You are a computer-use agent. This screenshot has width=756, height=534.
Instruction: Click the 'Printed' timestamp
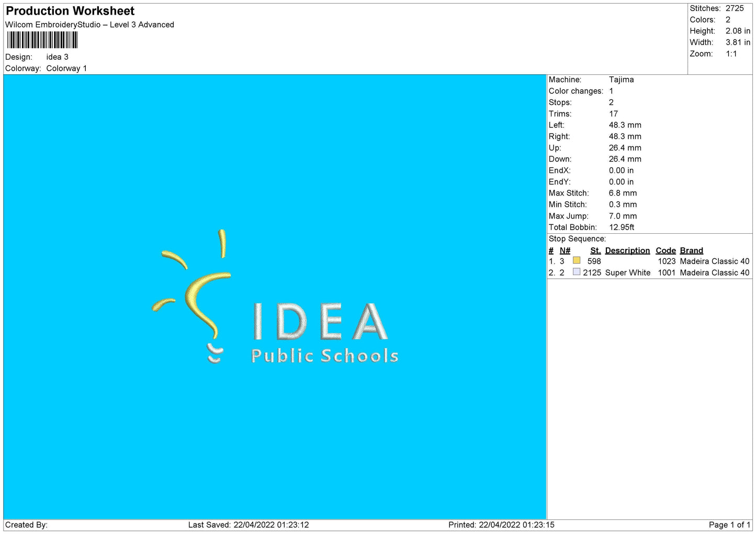point(501,525)
